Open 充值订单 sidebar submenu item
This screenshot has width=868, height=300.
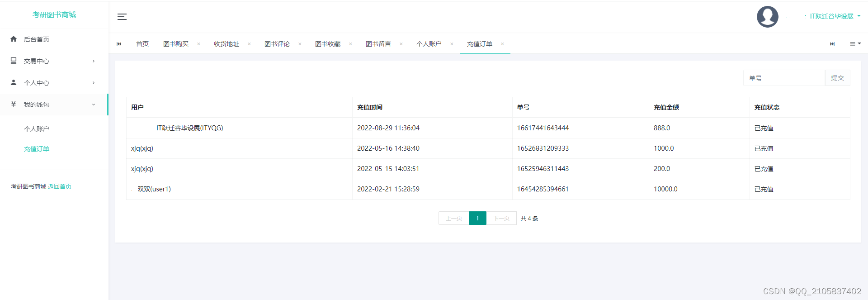point(37,149)
